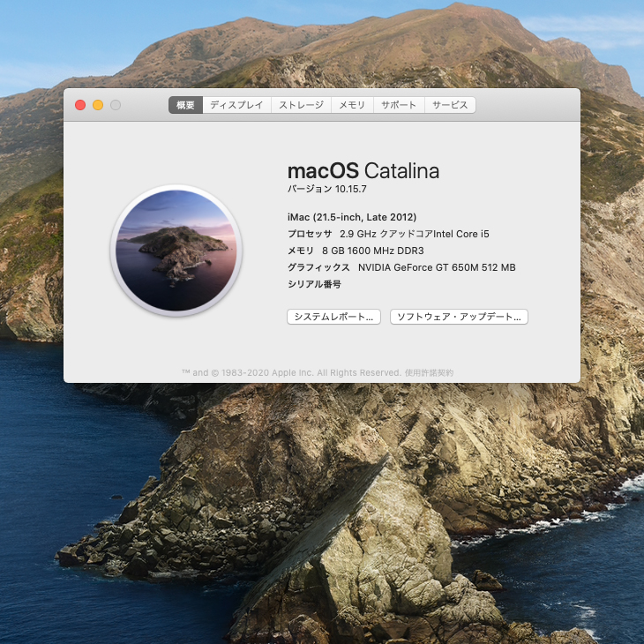Click the macOS Catalina island icon

tap(176, 251)
